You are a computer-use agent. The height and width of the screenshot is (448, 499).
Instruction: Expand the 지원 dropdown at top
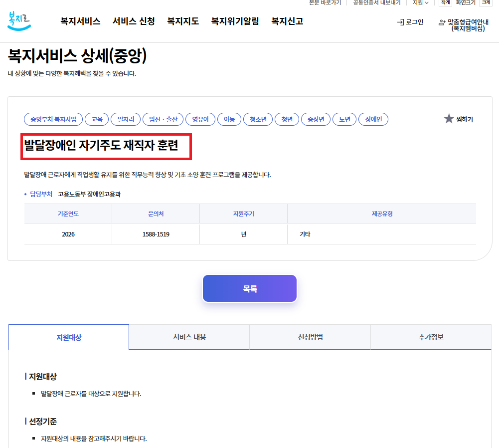420,2
